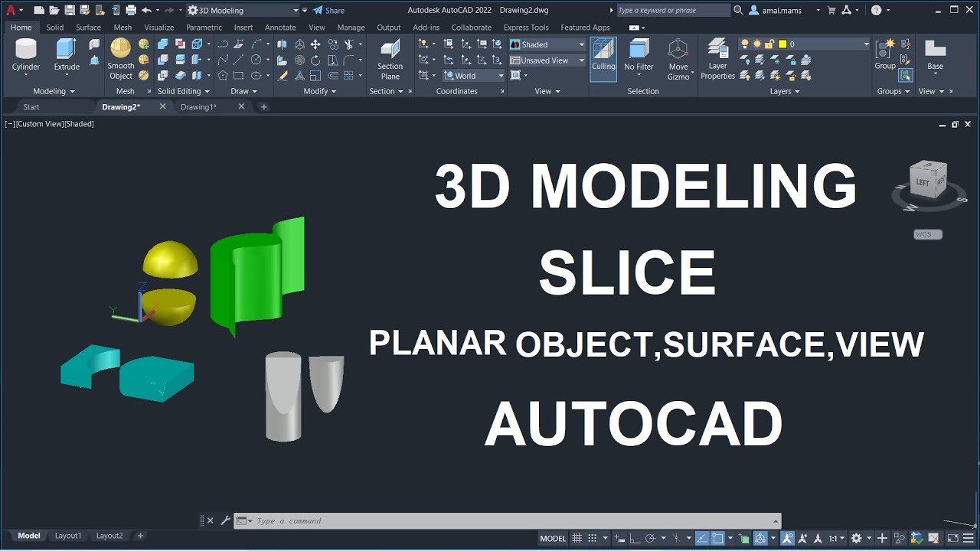This screenshot has height=551, width=980.
Task: Click the Customization hamburger icon in status bar
Action: point(970,538)
